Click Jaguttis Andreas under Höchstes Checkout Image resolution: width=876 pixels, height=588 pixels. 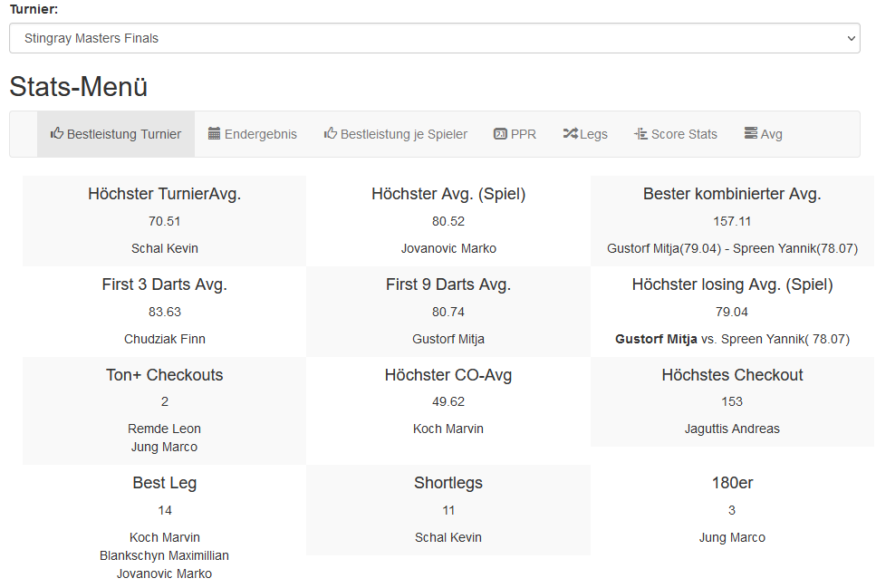pyautogui.click(x=732, y=429)
